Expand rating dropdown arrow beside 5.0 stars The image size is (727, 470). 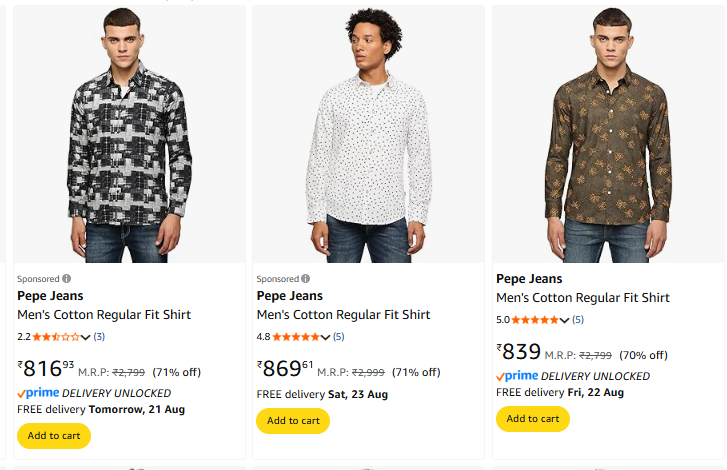(x=566, y=321)
